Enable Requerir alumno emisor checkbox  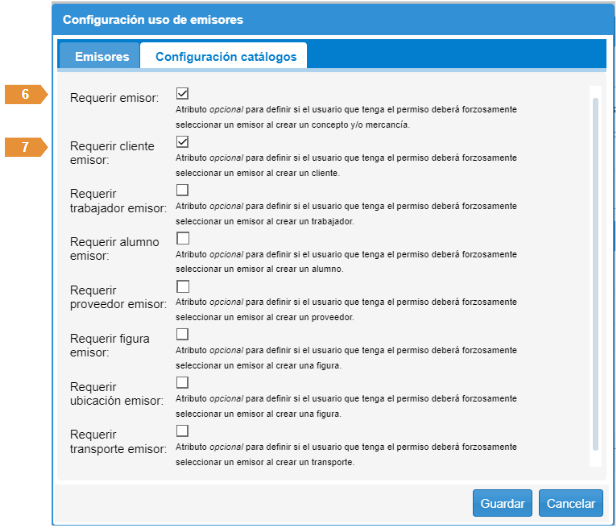pos(183,238)
